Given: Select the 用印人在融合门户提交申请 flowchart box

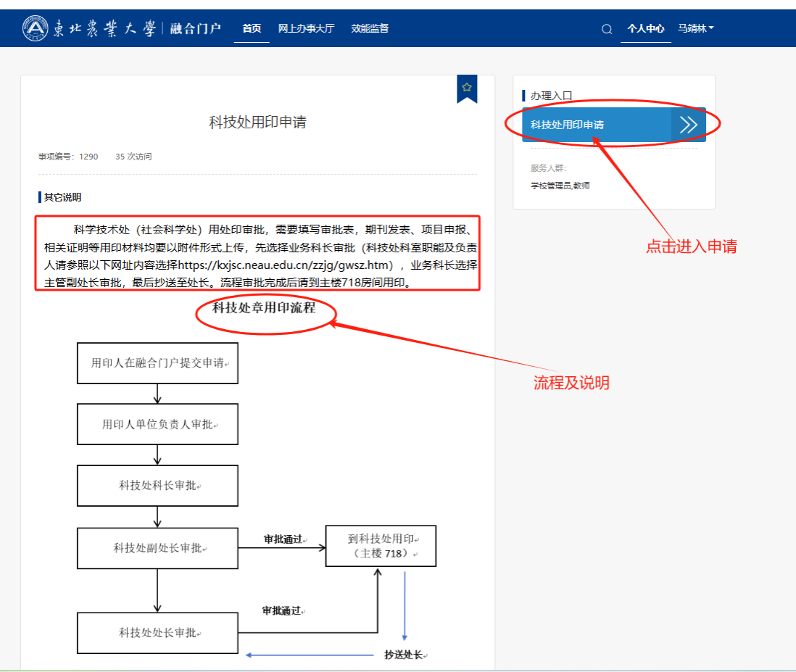Looking at the screenshot, I should tap(157, 363).
